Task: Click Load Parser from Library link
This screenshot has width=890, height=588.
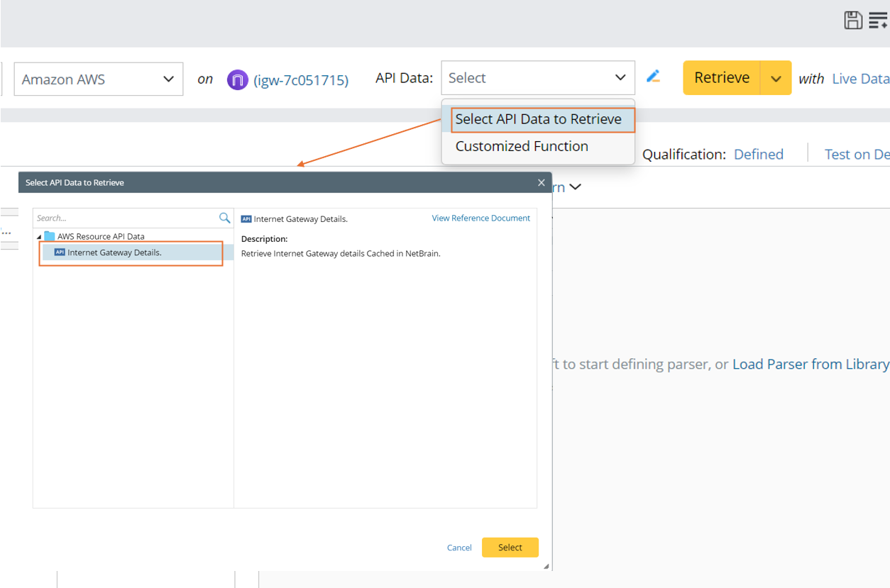Action: (x=810, y=364)
